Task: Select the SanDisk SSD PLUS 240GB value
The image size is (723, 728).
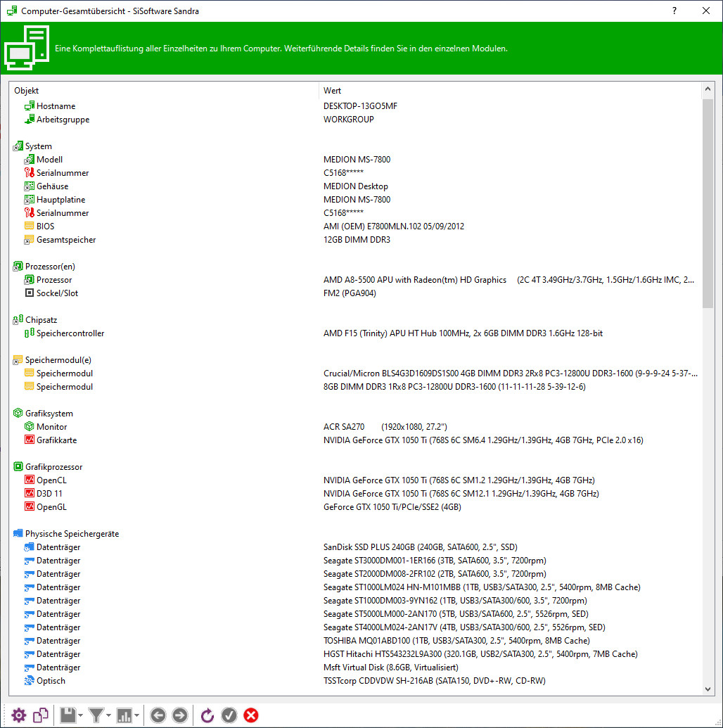Action: (x=421, y=547)
